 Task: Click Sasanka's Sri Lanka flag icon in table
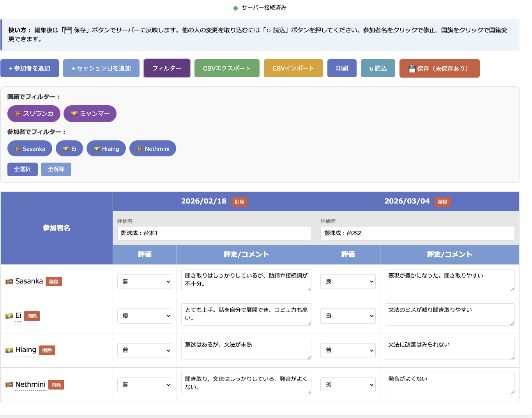(x=9, y=282)
